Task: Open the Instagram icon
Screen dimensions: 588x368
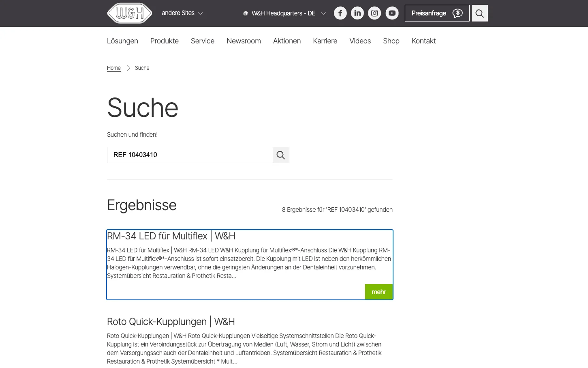Action: (x=374, y=13)
